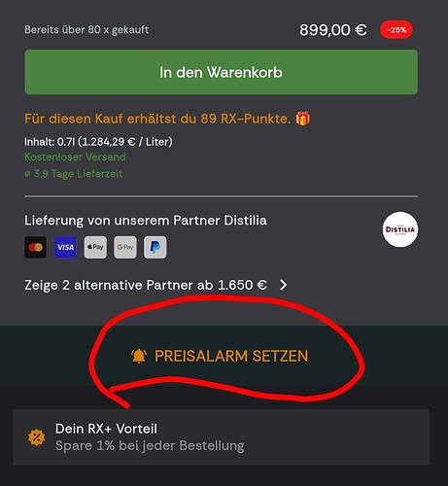Click Lieferung von unserem Partner Distilia heading
The width and height of the screenshot is (448, 486).
(x=146, y=221)
